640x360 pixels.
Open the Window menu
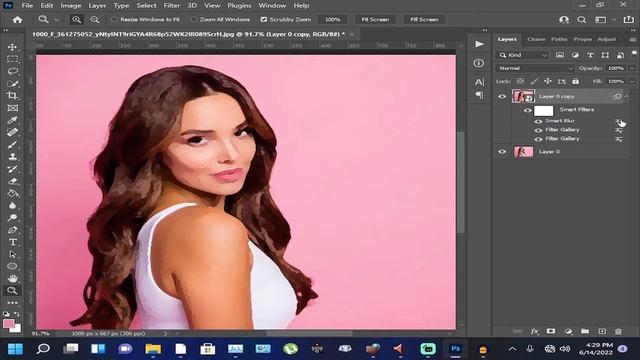click(272, 6)
